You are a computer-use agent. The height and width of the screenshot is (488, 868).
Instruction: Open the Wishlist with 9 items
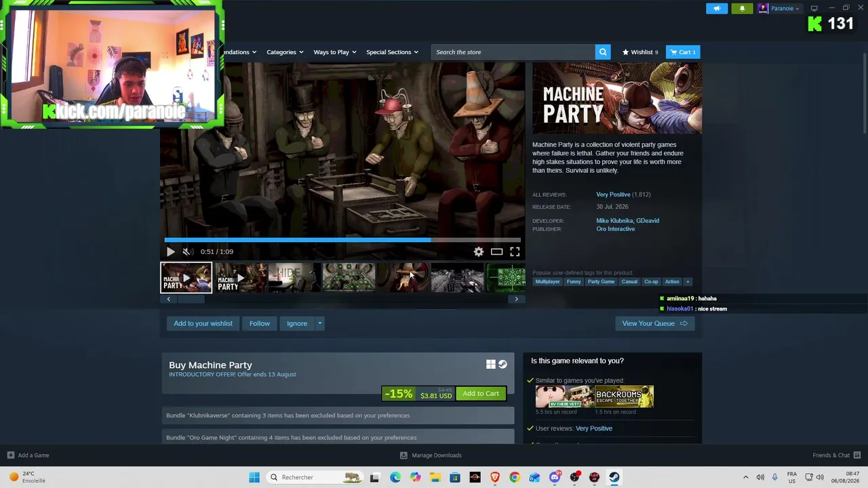point(640,52)
